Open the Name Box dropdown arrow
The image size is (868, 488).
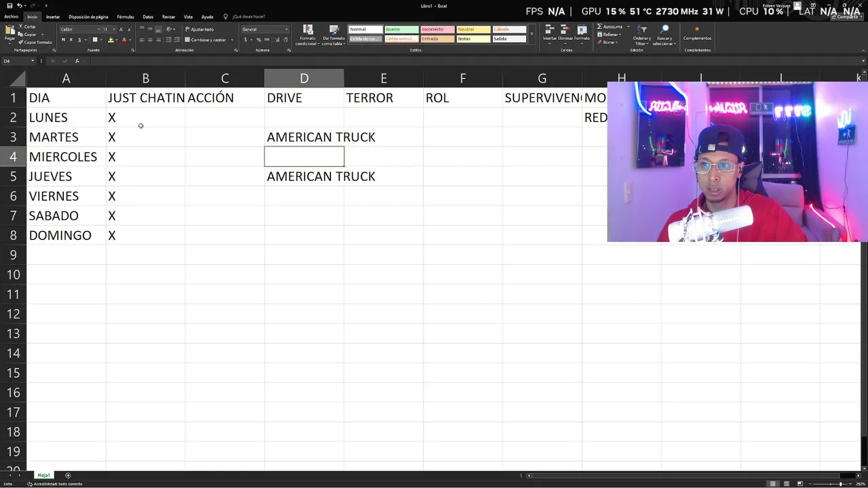[33, 61]
